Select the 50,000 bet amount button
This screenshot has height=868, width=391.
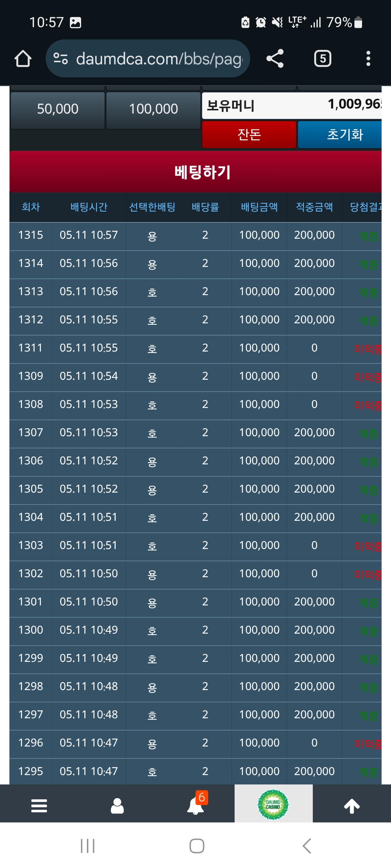(58, 110)
